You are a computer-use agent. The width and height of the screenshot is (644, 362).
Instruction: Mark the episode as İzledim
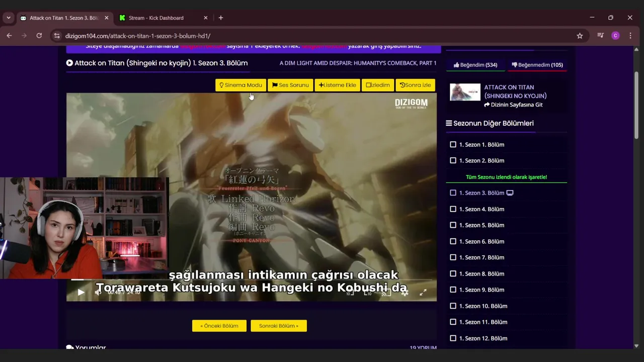click(378, 85)
